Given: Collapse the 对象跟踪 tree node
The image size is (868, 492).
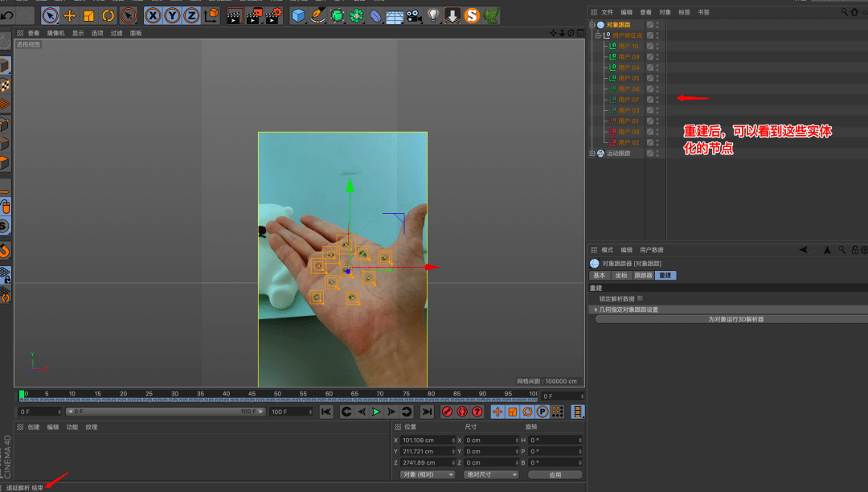Looking at the screenshot, I should pyautogui.click(x=592, y=25).
